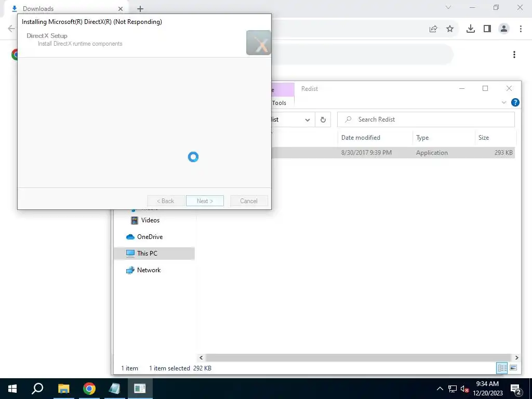Image resolution: width=532 pixels, height=399 pixels.
Task: Sort by Date modified column
Action: point(361,137)
